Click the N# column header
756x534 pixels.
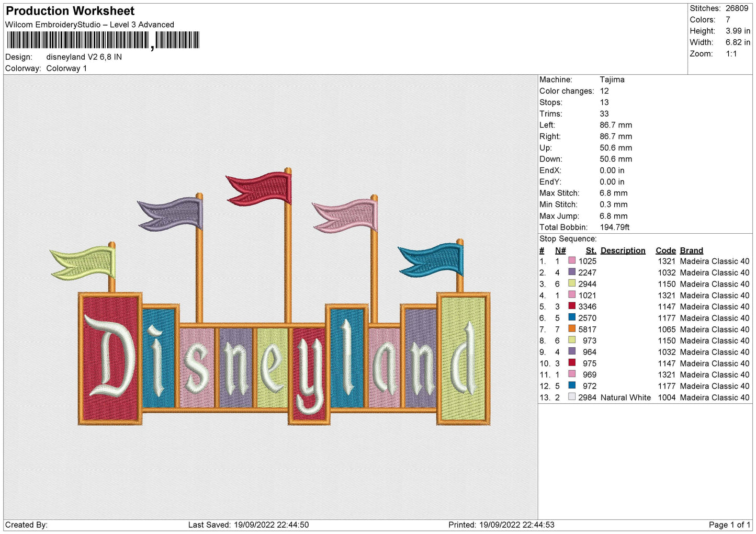[x=560, y=251]
